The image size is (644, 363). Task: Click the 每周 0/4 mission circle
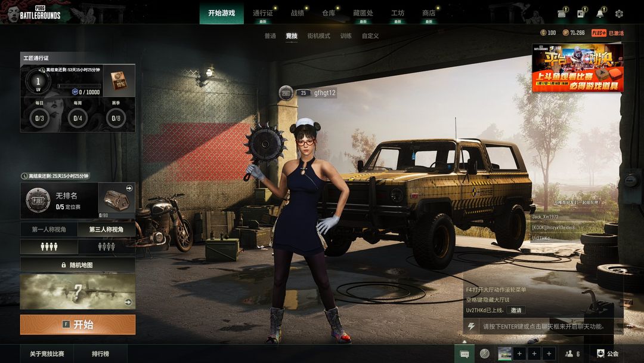point(78,118)
